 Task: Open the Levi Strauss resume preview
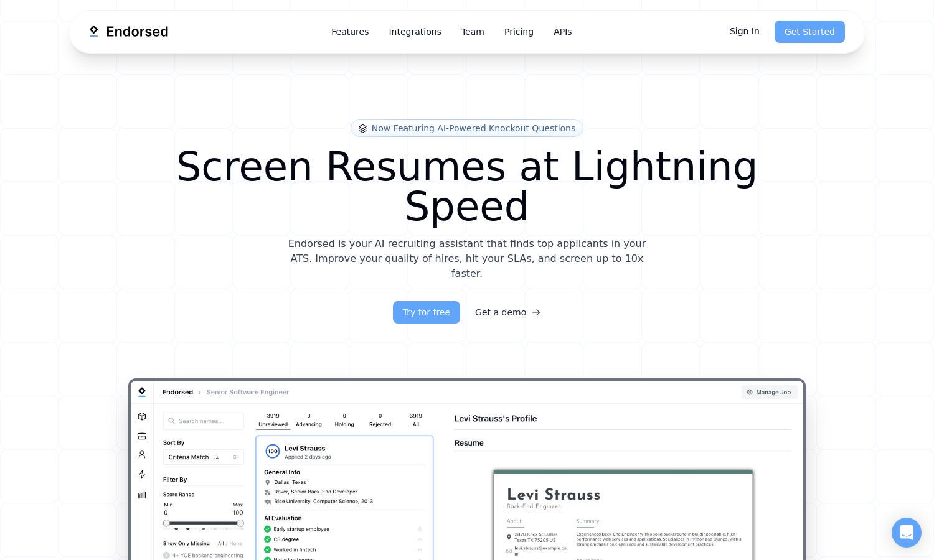(x=623, y=515)
